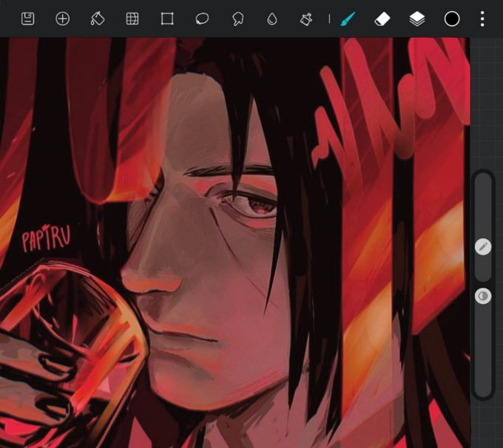Open the Grid guides tool
Screen dimensions: 503x448
coord(132,18)
